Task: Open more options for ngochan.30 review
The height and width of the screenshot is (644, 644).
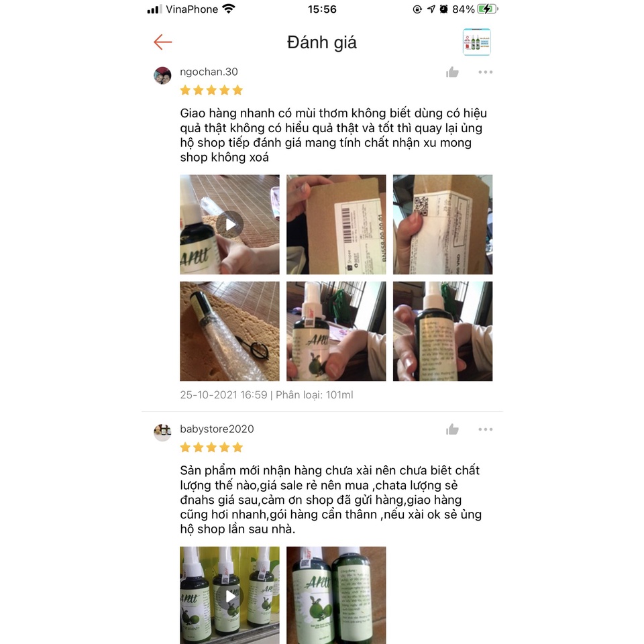Action: [485, 72]
